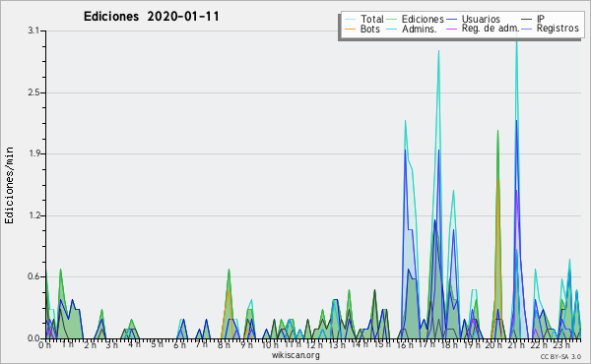Click the 0.0 y-axis value

33,338
